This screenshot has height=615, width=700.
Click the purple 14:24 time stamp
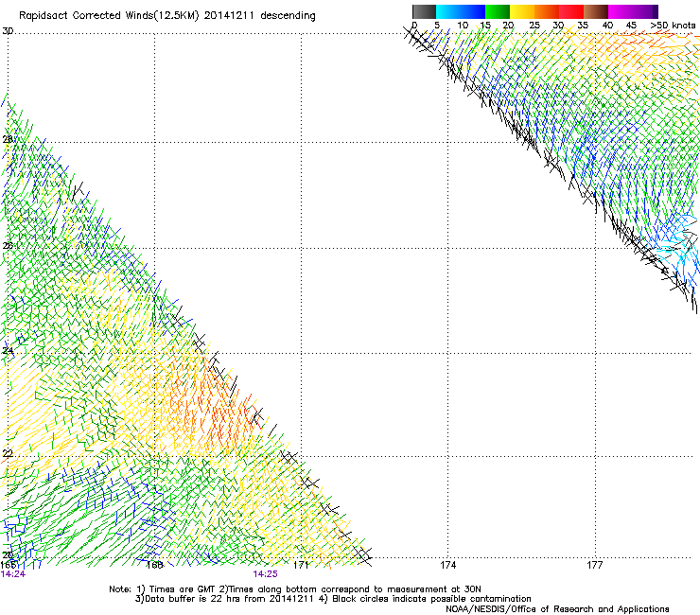point(13,574)
